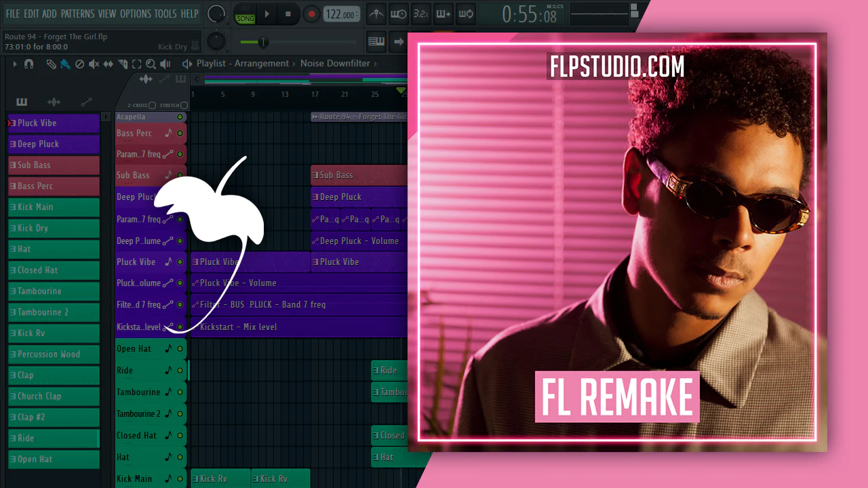Screen dimensions: 868x488
Task: Mute the Pluck Vibe track
Action: pos(180,262)
